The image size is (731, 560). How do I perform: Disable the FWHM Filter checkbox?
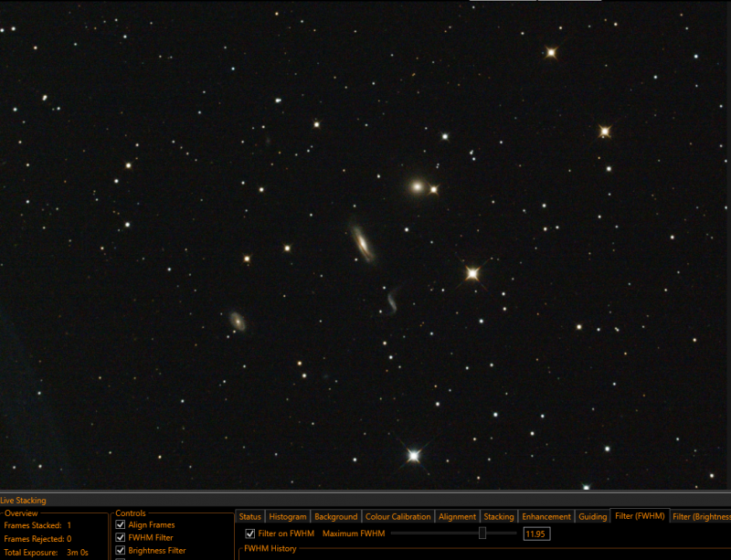coord(121,538)
